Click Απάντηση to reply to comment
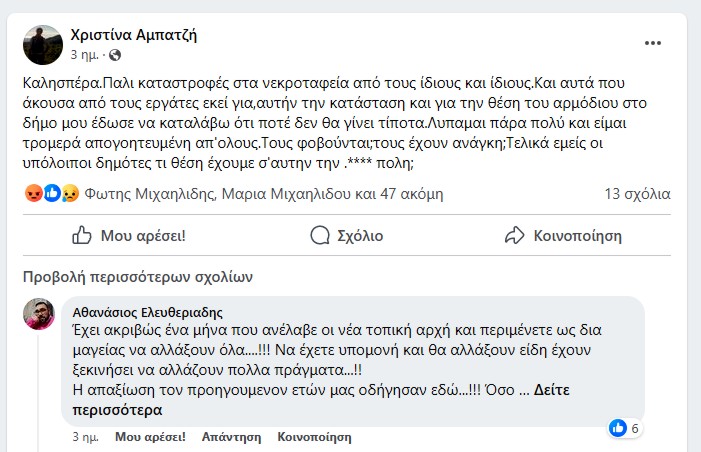The image size is (701, 452). pyautogui.click(x=231, y=437)
